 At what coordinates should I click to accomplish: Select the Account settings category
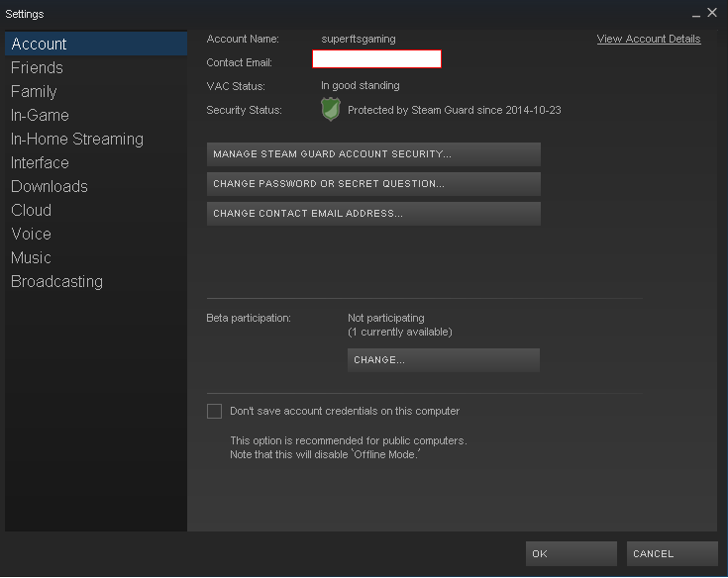click(x=96, y=44)
